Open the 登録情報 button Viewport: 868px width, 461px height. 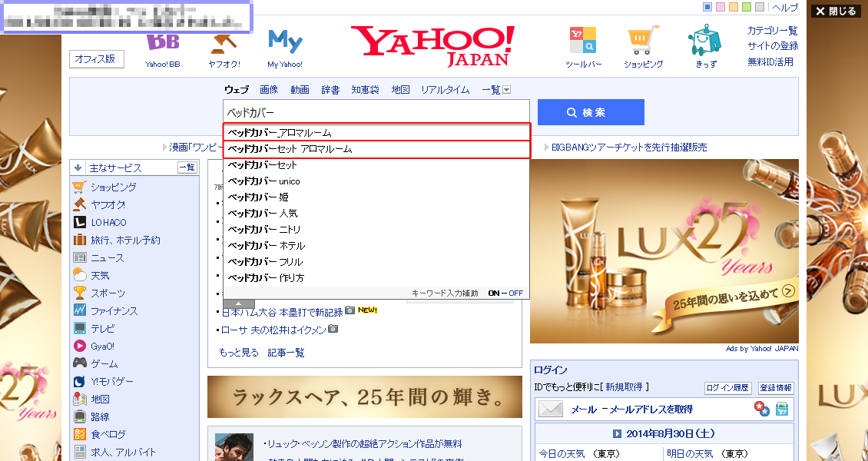pyautogui.click(x=776, y=389)
